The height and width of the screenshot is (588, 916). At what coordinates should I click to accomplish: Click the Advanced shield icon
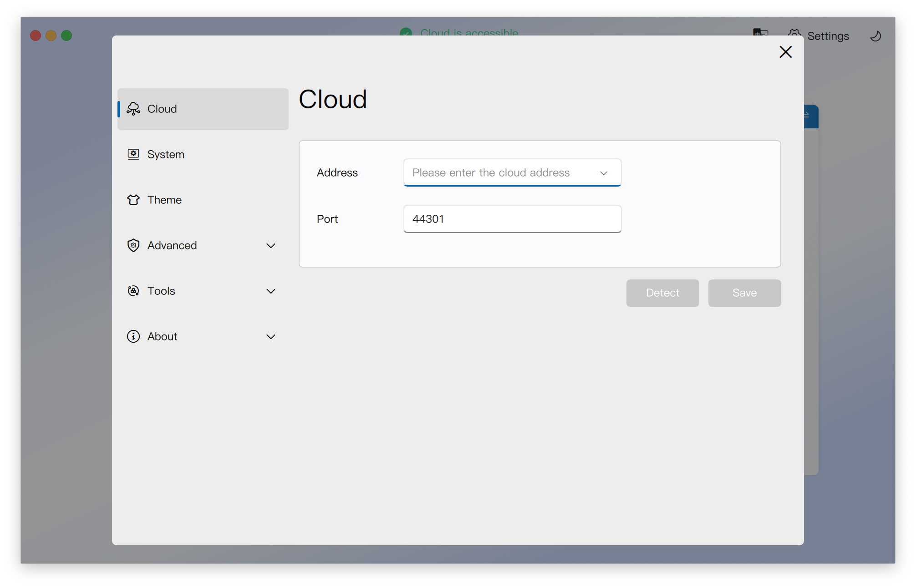pyautogui.click(x=133, y=245)
